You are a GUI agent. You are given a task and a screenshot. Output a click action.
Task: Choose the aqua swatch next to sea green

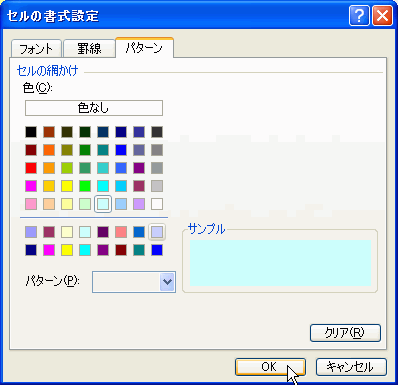pos(103,168)
